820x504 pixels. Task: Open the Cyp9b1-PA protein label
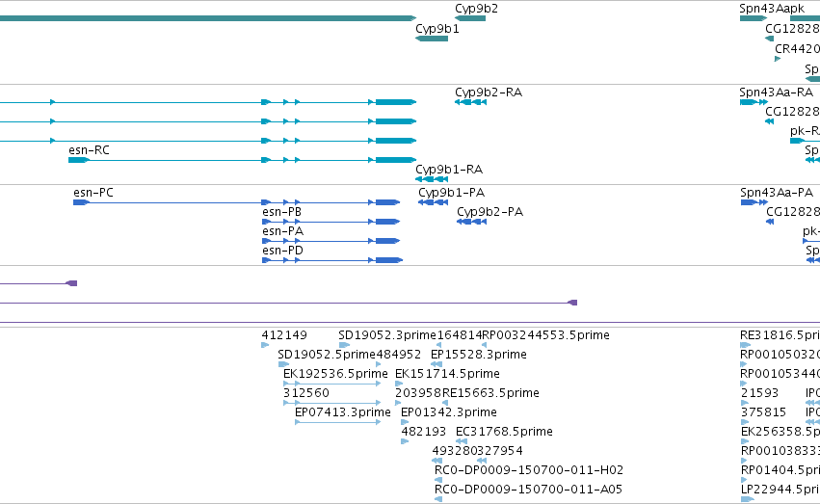click(x=451, y=193)
